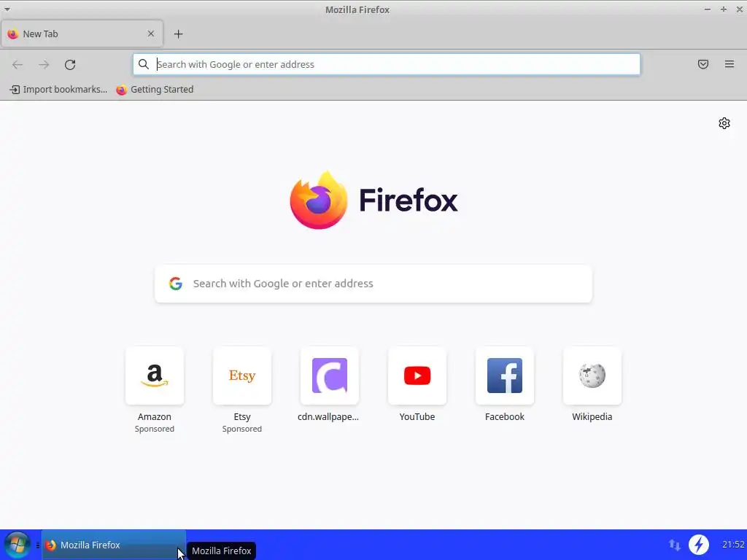Click the lightning bolt power tray icon

699,545
